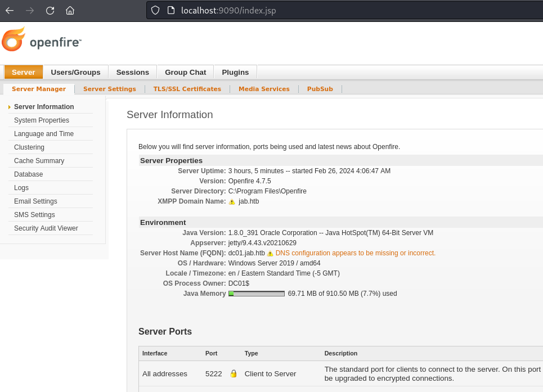
Task: Open TLS/SSL Certificates subtab
Action: click(187, 89)
